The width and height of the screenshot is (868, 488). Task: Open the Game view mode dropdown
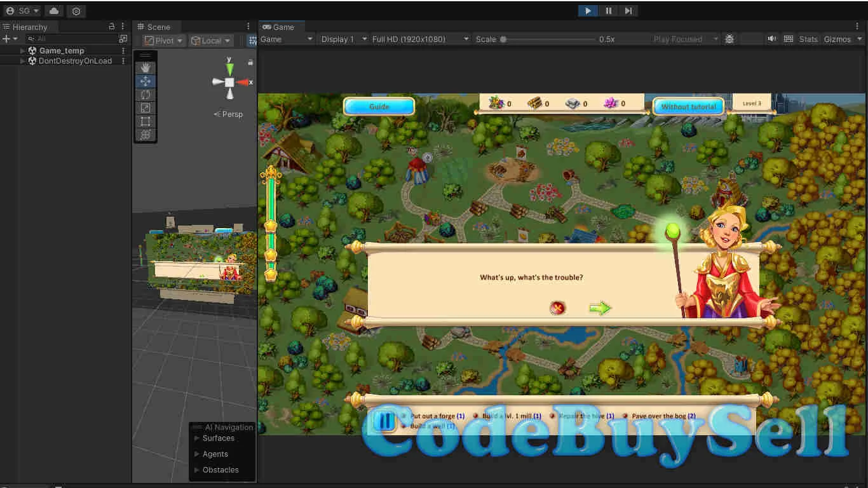[287, 39]
